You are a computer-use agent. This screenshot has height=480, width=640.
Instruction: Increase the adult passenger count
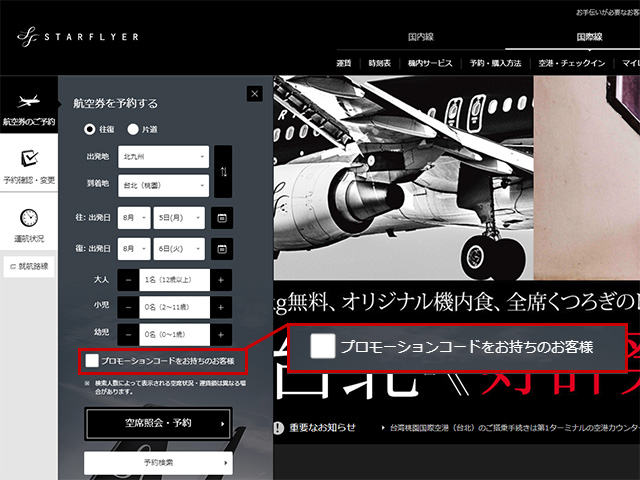click(x=221, y=279)
